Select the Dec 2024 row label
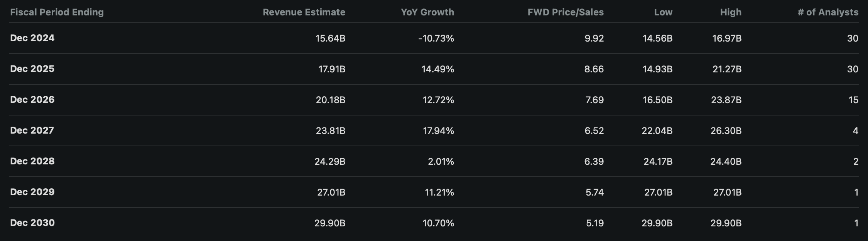The image size is (868, 241). (x=32, y=38)
